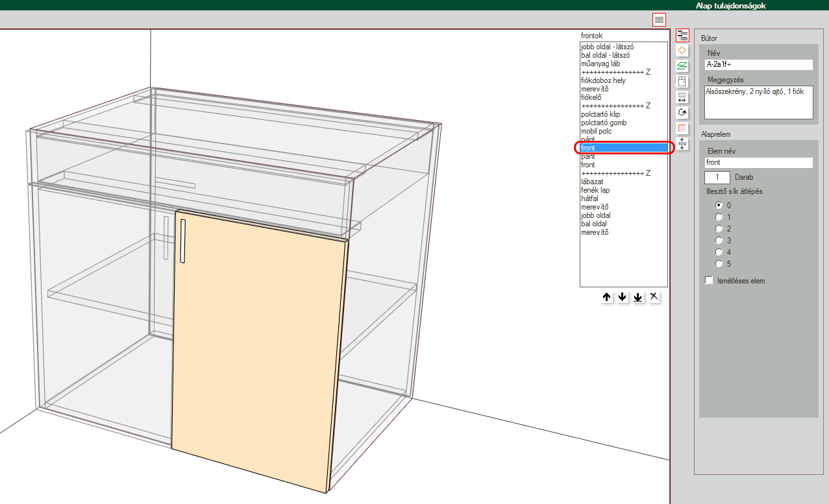Choose radio option 3 for Illesztő sík átlépés
The height and width of the screenshot is (504, 829).
click(x=719, y=241)
